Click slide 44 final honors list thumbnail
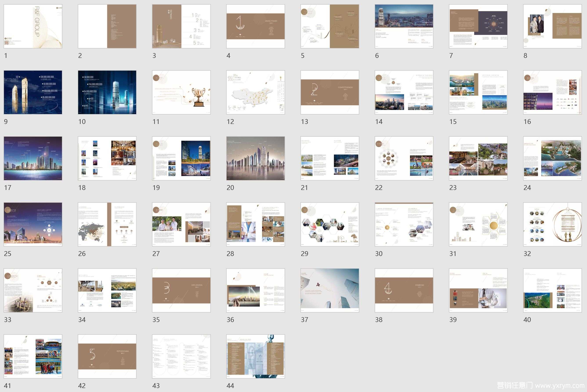587x392 pixels. pos(255,356)
